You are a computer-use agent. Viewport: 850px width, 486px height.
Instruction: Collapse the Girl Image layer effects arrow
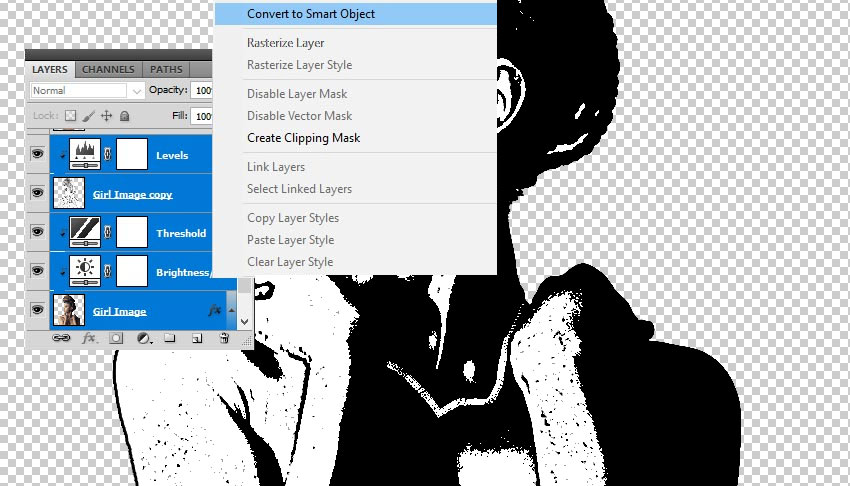point(231,310)
